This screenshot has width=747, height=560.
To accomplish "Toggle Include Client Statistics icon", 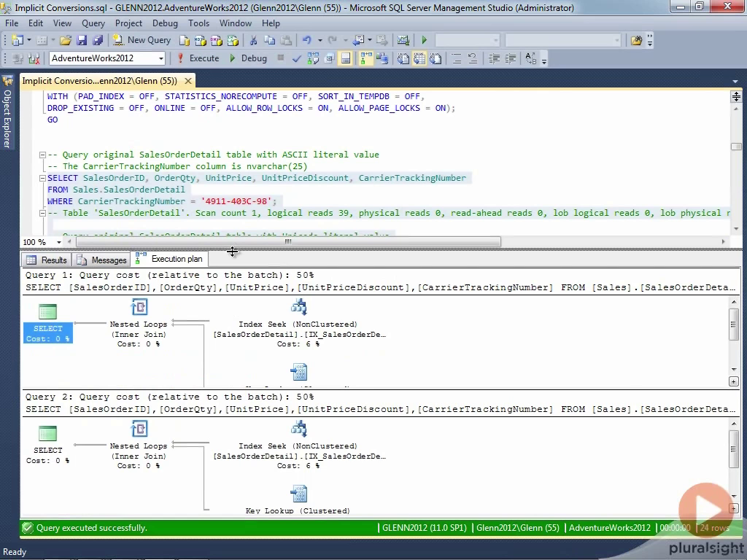I will (x=382, y=58).
